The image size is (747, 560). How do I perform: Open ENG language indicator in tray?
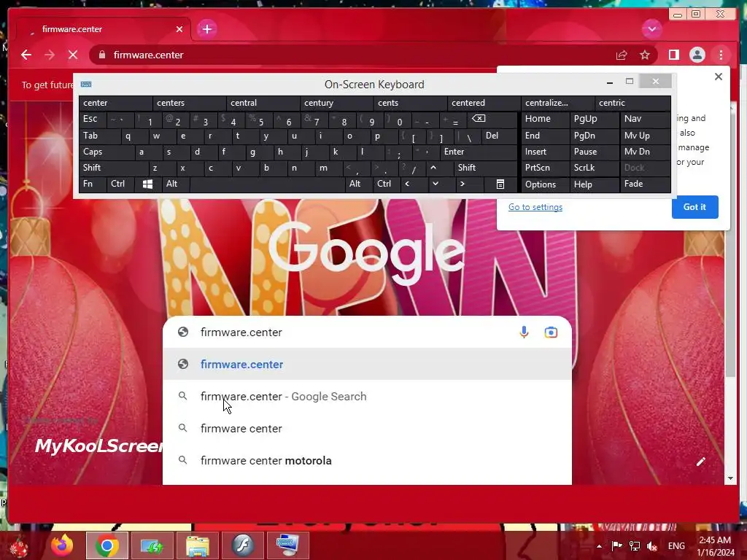point(676,546)
